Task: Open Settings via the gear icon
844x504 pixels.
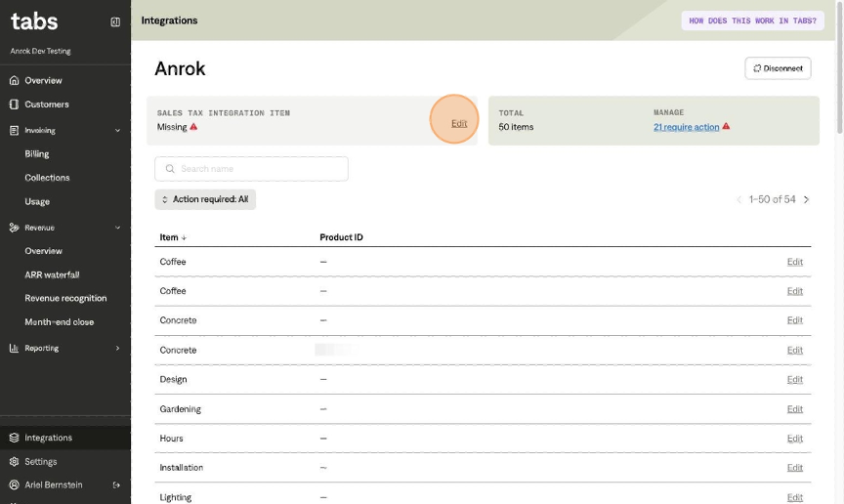Action: click(14, 462)
